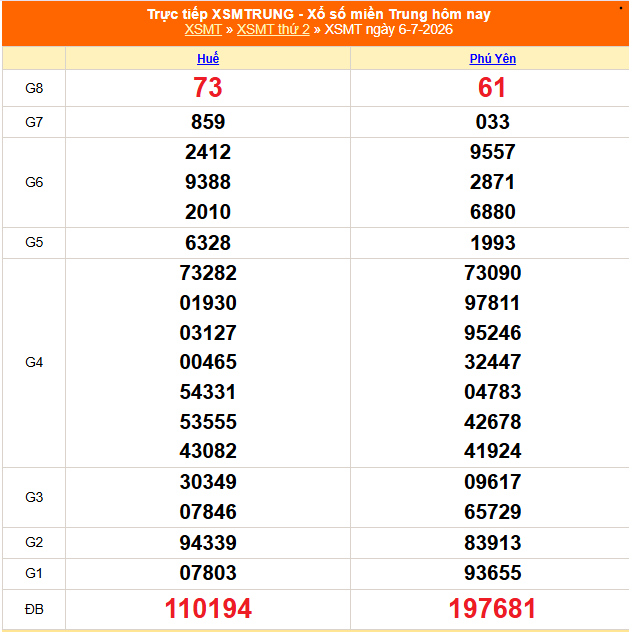This screenshot has height=632, width=629.
Task: Click Huế G4 number 00465
Action: [208, 362]
